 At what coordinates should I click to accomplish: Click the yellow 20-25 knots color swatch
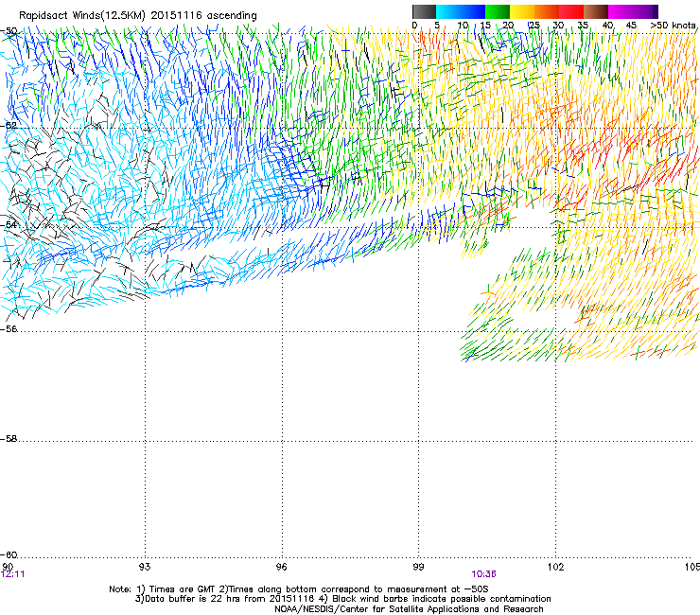click(x=522, y=11)
